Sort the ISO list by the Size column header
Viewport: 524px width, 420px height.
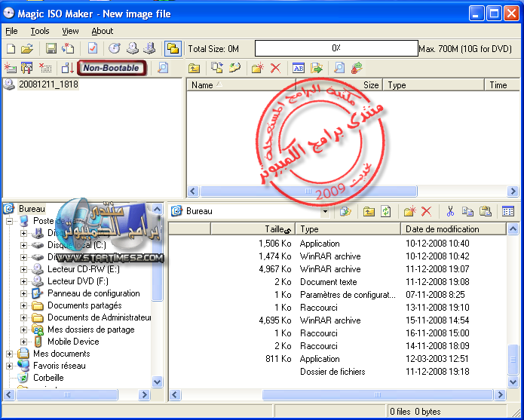click(x=339, y=85)
